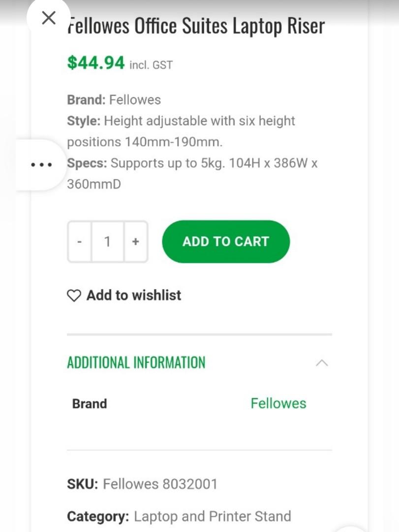Open the Laptop and Printer Stand category
Viewport: 399px width, 532px height.
coord(212,516)
